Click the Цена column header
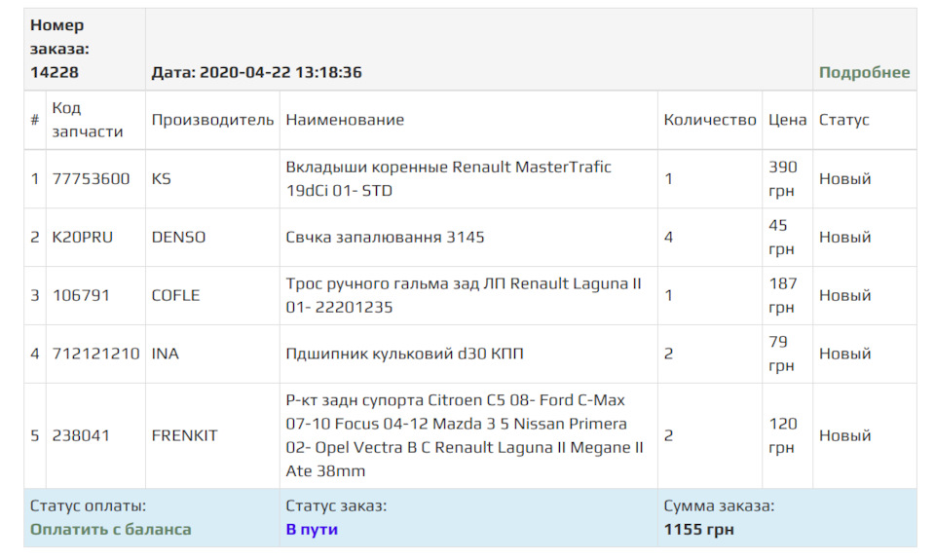 point(787,120)
